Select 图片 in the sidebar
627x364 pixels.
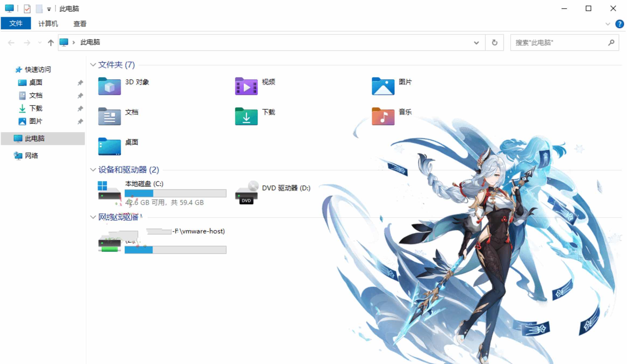click(x=36, y=121)
